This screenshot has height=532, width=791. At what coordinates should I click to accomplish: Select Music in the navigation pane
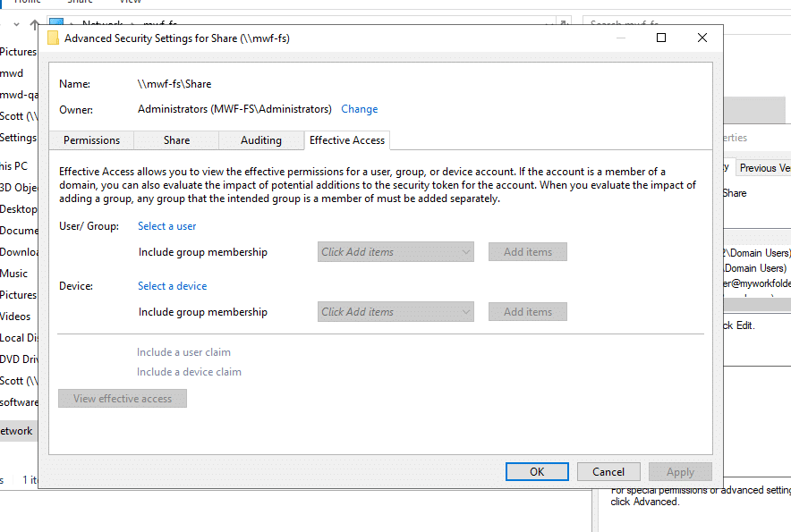[14, 274]
